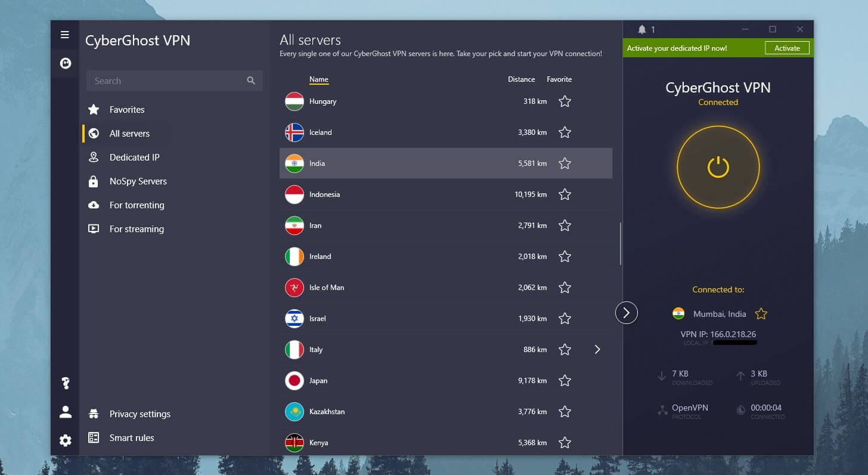The height and width of the screenshot is (475, 868).
Task: Click the download arrow statistics icon
Action: point(662,376)
